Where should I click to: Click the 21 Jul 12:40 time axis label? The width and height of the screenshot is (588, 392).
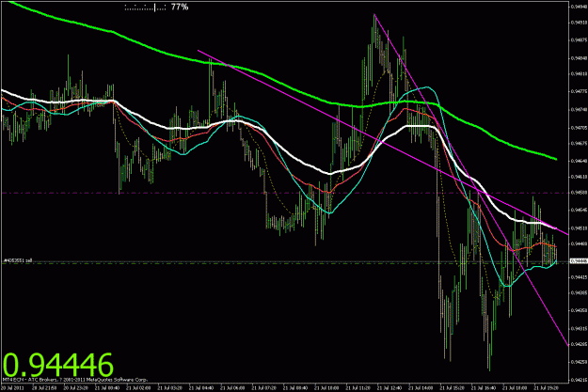tap(389, 388)
